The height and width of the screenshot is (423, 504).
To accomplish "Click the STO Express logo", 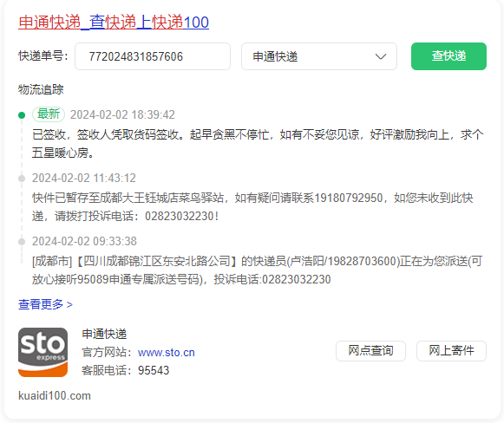I will pos(43,352).
